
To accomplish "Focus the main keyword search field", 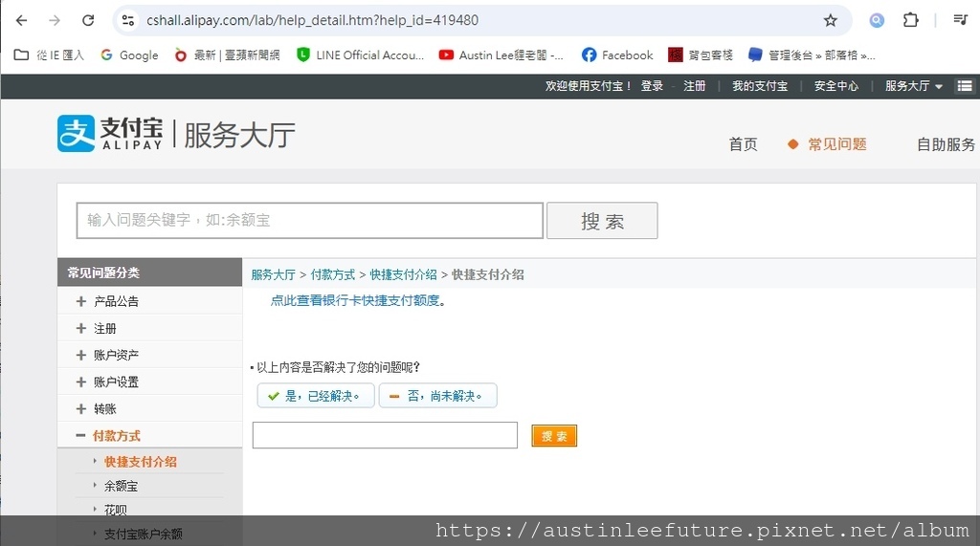I will 309,221.
